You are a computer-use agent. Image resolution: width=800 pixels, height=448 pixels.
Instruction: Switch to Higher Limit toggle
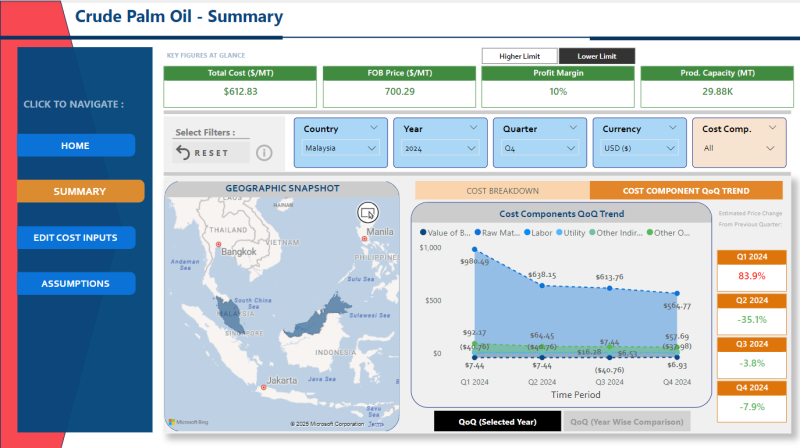(x=519, y=56)
